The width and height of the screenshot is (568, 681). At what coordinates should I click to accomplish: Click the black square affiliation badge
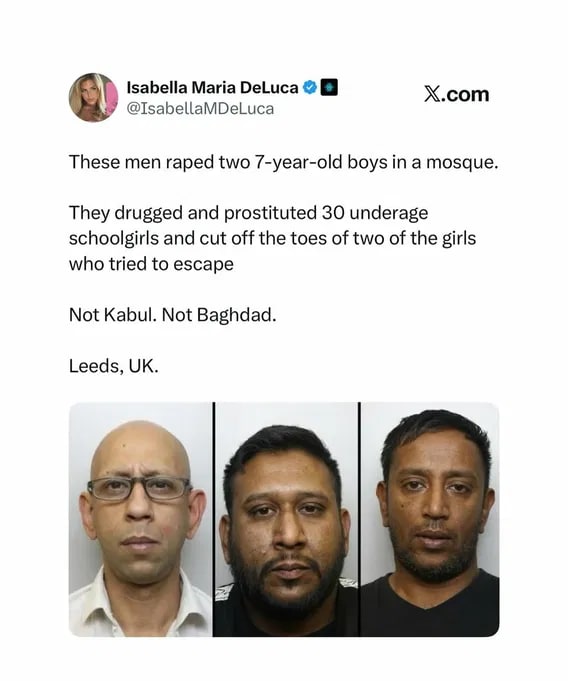point(329,88)
